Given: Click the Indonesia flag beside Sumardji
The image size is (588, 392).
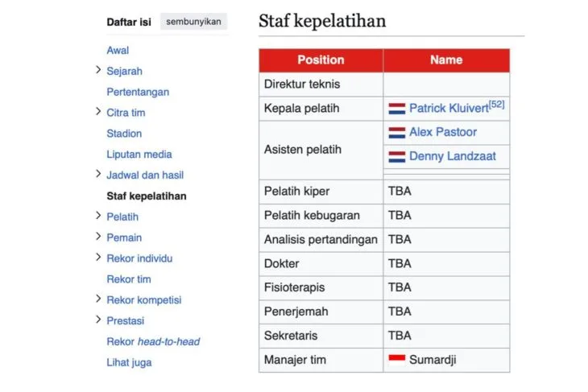Looking at the screenshot, I should (396, 360).
